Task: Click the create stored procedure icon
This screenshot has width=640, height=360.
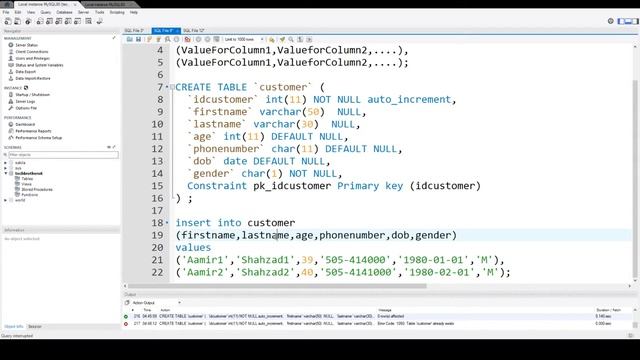Action: (x=68, y=21)
